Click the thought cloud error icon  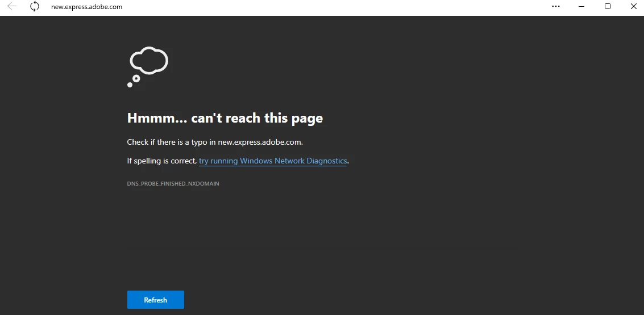(x=148, y=67)
